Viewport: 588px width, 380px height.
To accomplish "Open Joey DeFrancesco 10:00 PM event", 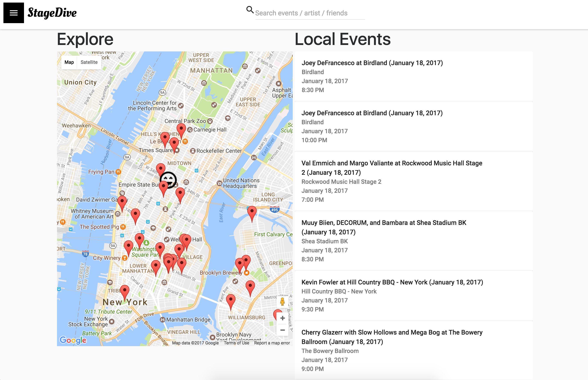I will pos(372,113).
